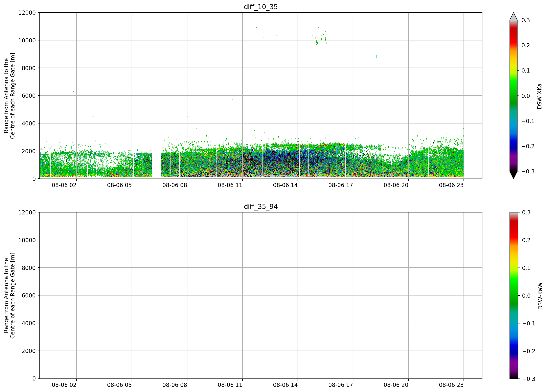This screenshot has width=547, height=392.
Task: Click top plot's range y-axis title
Action: coord(9,96)
